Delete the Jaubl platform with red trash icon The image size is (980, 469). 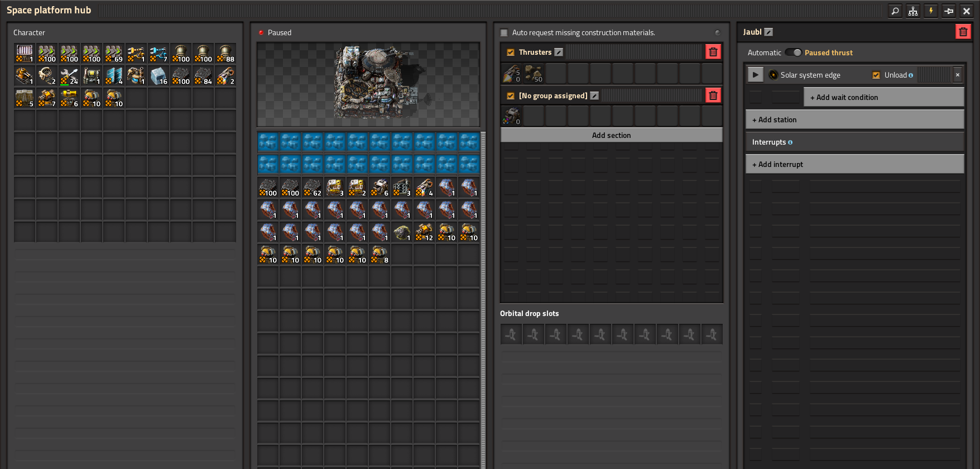tap(963, 32)
